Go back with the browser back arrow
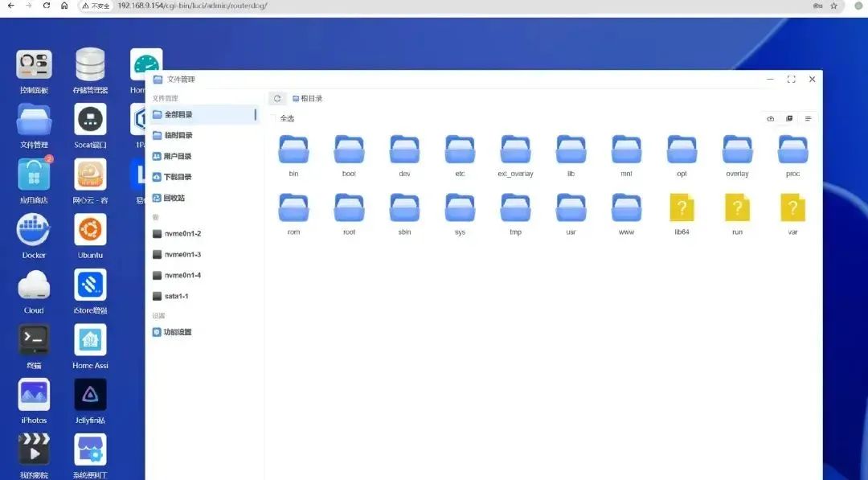 coord(10,6)
